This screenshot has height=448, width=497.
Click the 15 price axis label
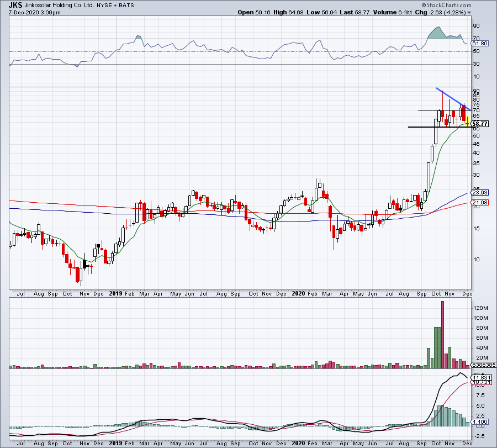476,229
